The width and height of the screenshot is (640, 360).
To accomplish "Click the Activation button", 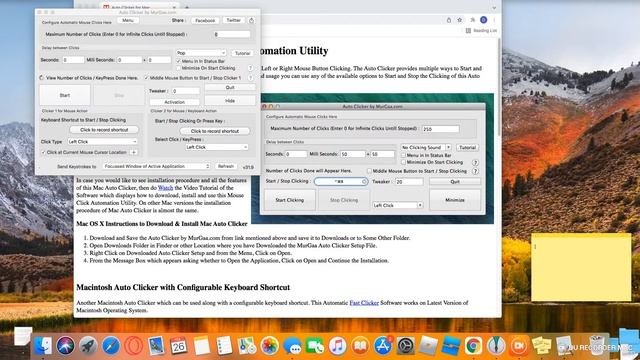I will (175, 102).
